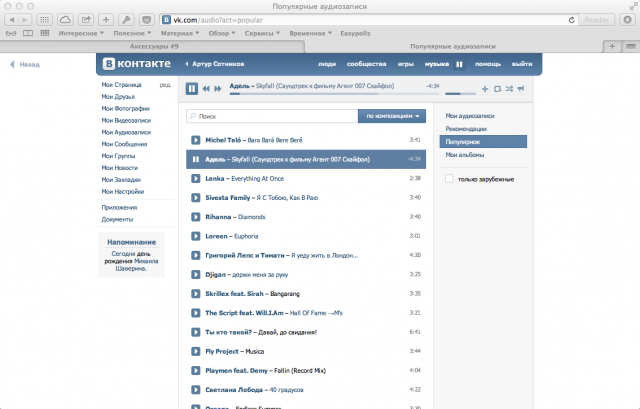Click the iCloud tabs button
The image size is (640, 409).
pyautogui.click(x=65, y=20)
